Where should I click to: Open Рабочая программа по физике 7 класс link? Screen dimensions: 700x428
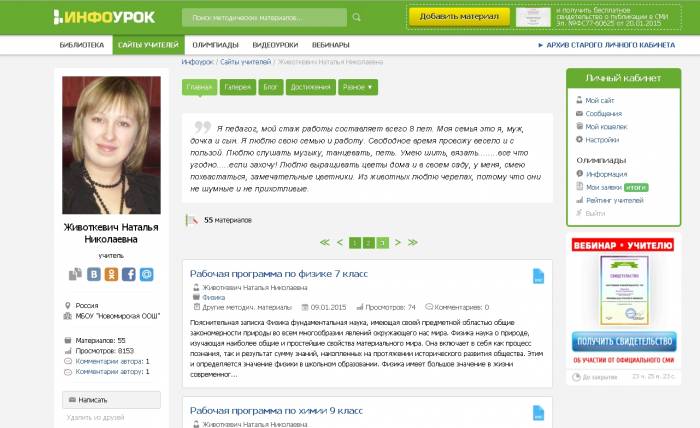pos(279,274)
